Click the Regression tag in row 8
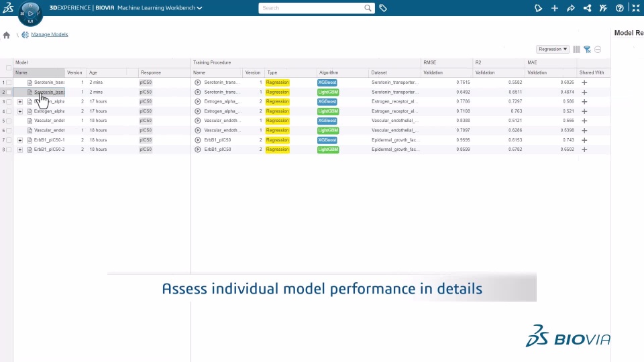Screen dimensions: 644x362 [277, 149]
